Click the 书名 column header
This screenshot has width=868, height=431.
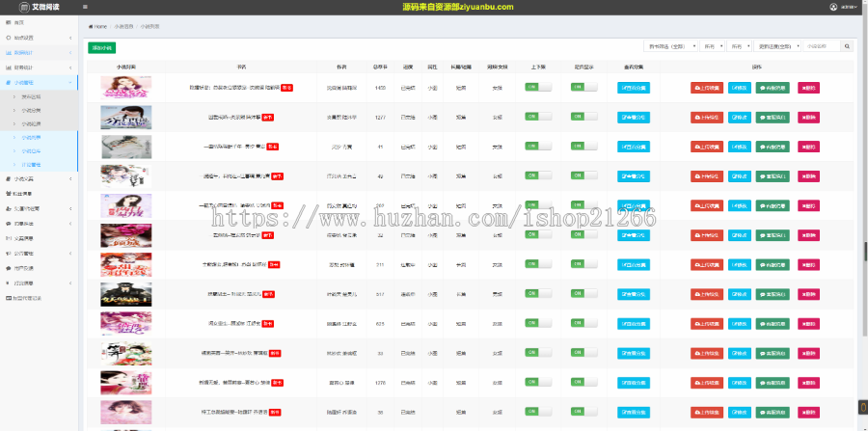pos(241,67)
